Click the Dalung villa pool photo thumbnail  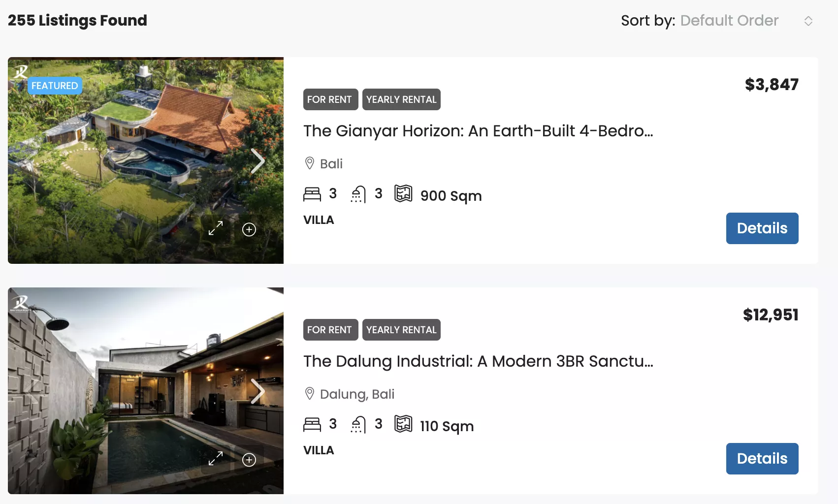(x=146, y=390)
